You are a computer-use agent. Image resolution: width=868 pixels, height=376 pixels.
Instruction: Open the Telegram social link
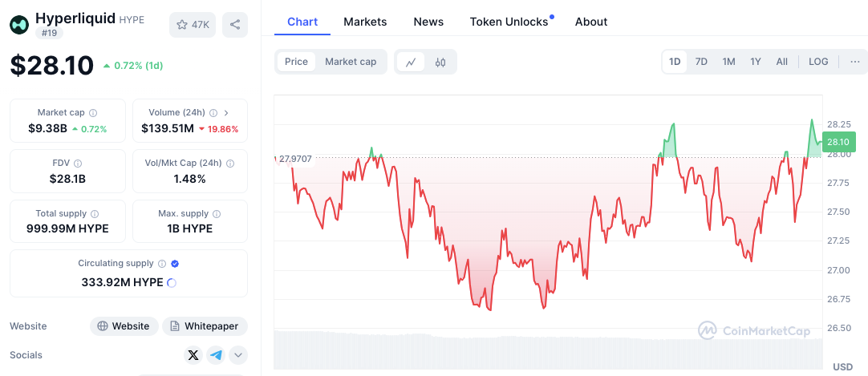click(216, 355)
